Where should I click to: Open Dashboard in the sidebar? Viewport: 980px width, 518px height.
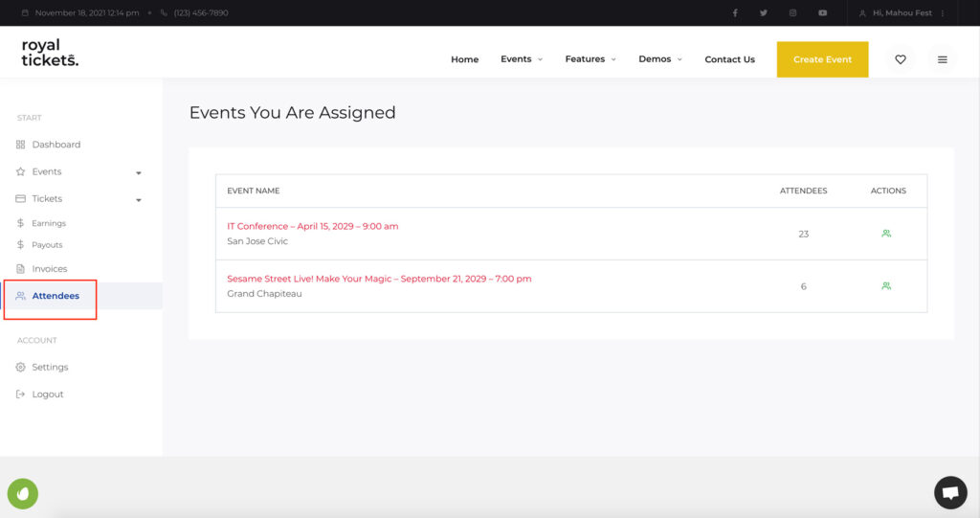click(56, 145)
